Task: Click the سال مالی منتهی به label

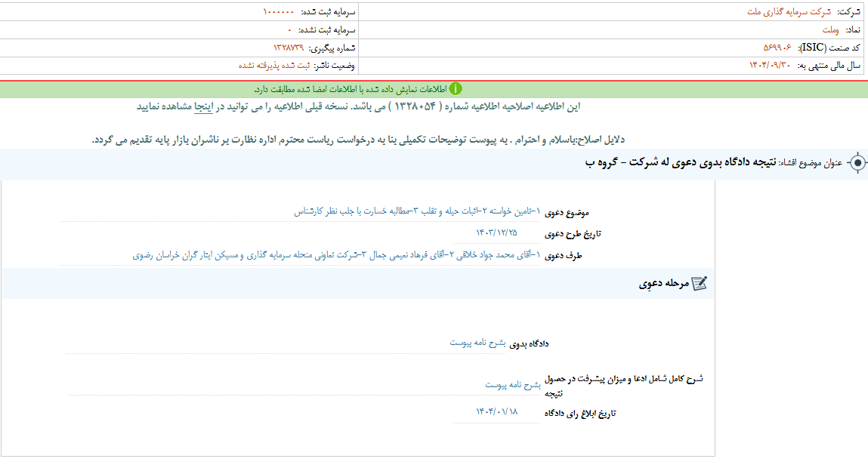Action: coord(829,66)
